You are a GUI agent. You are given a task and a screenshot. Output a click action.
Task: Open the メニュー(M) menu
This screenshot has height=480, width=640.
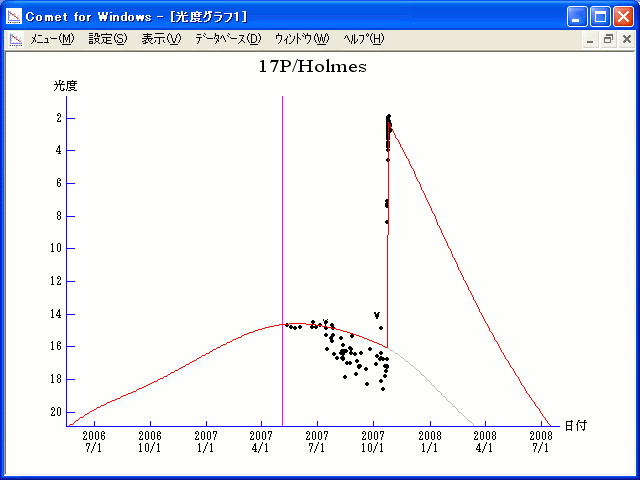click(52, 39)
